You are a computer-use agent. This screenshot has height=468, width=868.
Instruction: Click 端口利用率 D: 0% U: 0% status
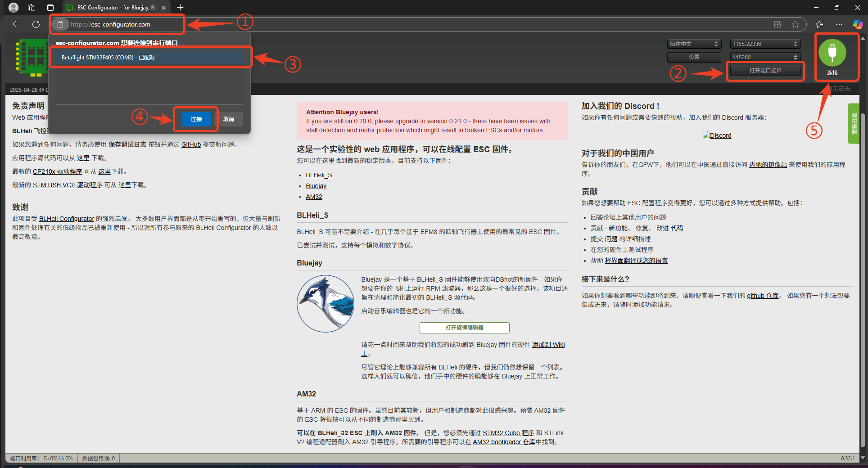(41, 458)
